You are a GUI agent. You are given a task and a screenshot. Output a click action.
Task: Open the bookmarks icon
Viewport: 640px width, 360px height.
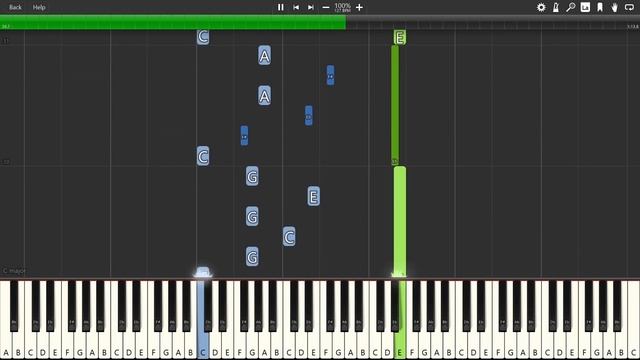click(x=600, y=7)
